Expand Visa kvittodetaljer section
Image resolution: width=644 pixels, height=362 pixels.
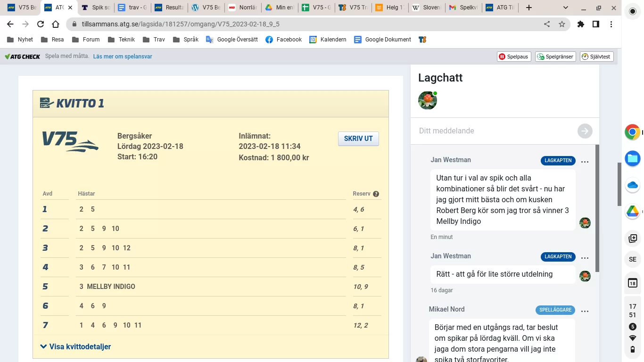click(75, 346)
